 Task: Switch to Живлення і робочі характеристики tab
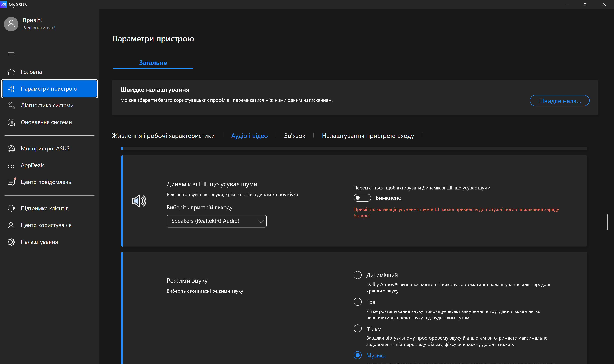163,136
